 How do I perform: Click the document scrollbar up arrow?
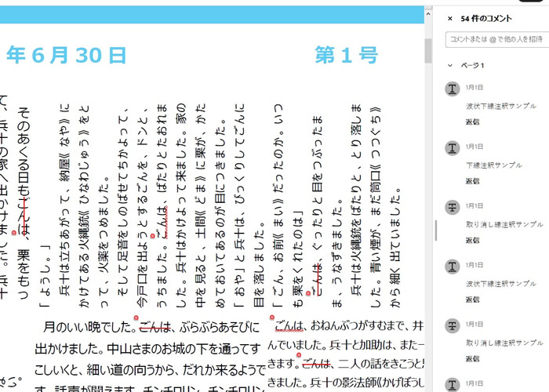[428, 14]
